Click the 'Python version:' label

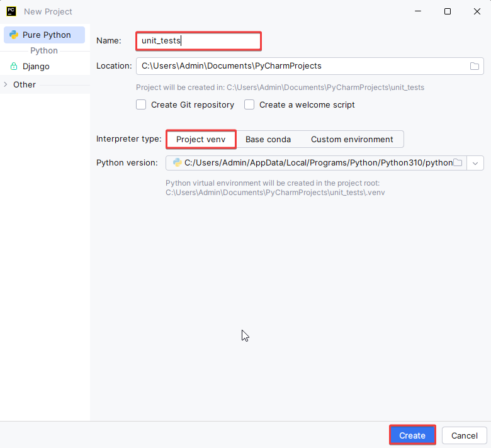point(127,163)
